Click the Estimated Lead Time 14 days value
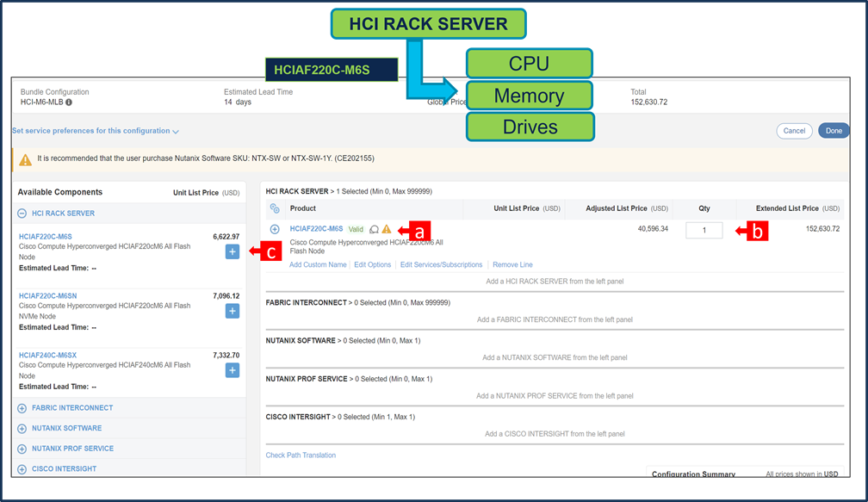The image size is (868, 502). pos(238,102)
